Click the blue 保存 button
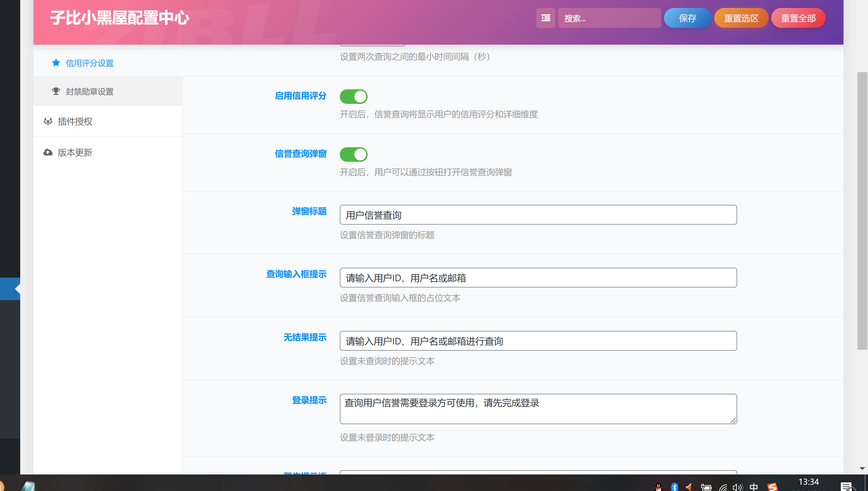 (x=688, y=18)
